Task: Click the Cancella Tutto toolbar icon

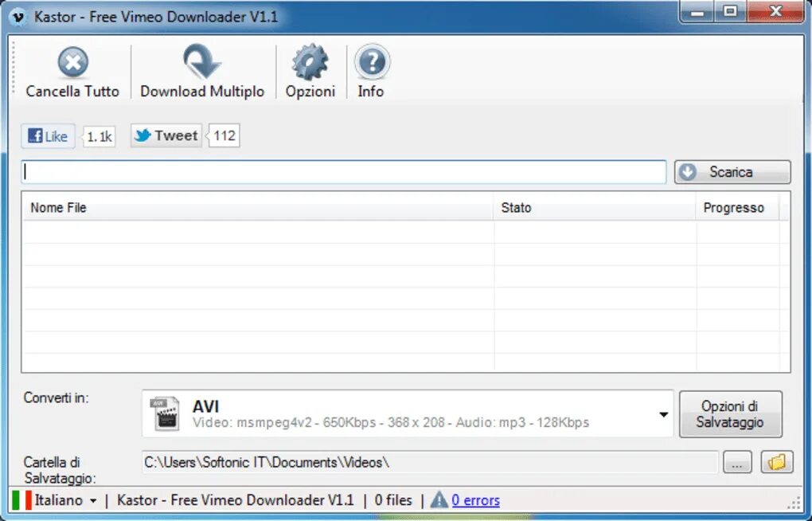Action: [72, 62]
